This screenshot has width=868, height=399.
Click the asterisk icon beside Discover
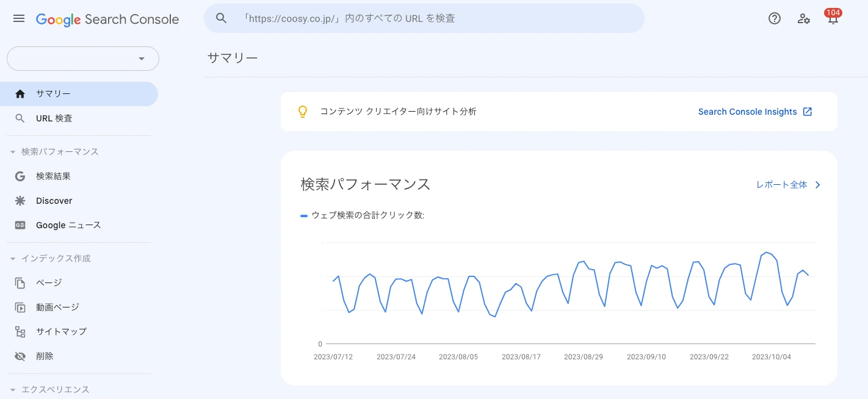(x=20, y=201)
